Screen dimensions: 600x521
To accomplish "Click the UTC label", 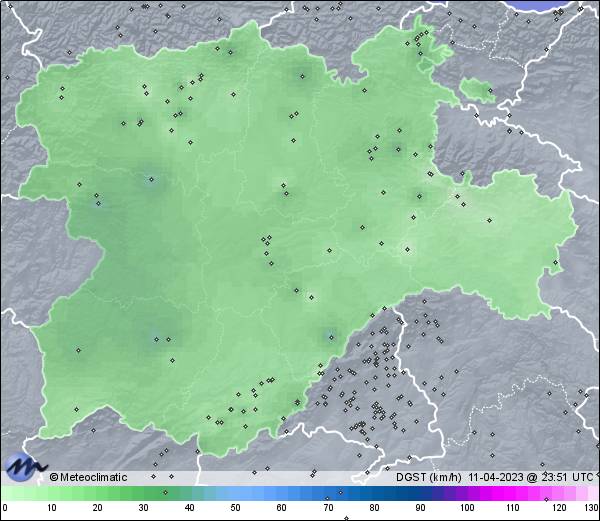I will [582, 477].
